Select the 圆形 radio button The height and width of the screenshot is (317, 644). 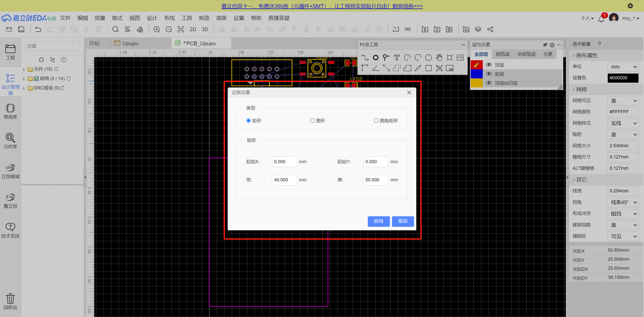[x=312, y=121]
